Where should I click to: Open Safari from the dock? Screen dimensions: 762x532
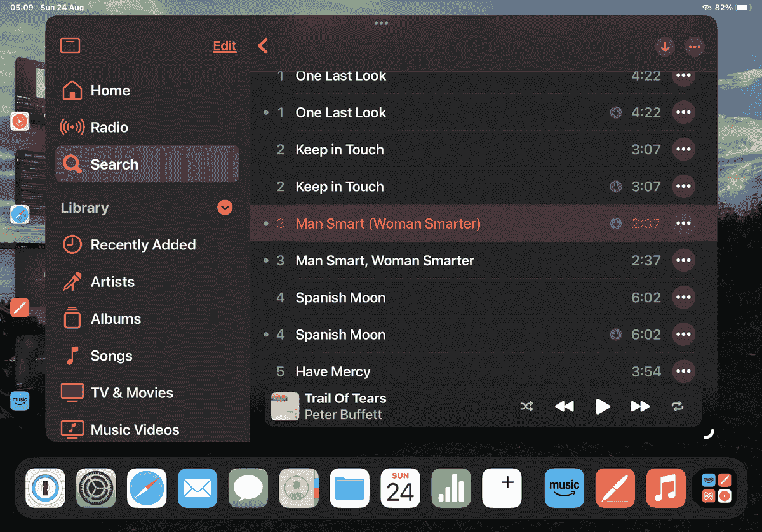(x=147, y=488)
